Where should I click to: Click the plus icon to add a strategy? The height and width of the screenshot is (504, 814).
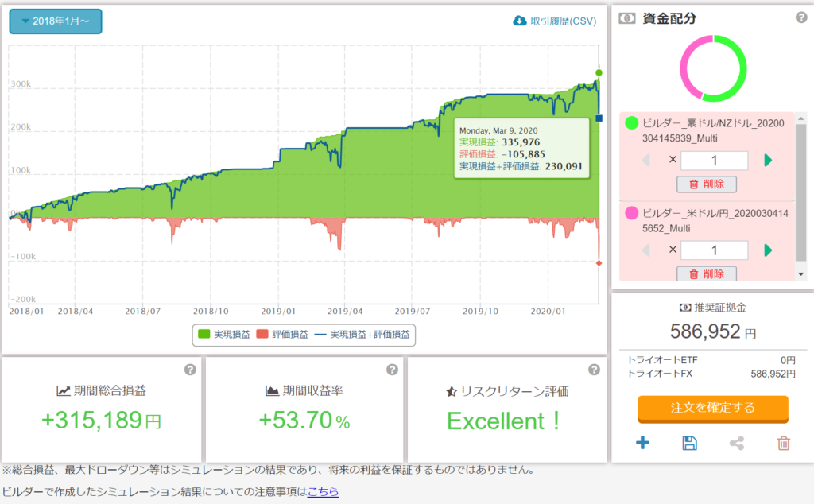point(642,443)
